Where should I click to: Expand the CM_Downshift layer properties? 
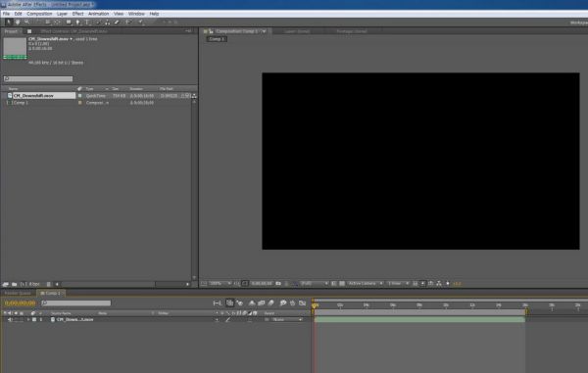pos(28,320)
